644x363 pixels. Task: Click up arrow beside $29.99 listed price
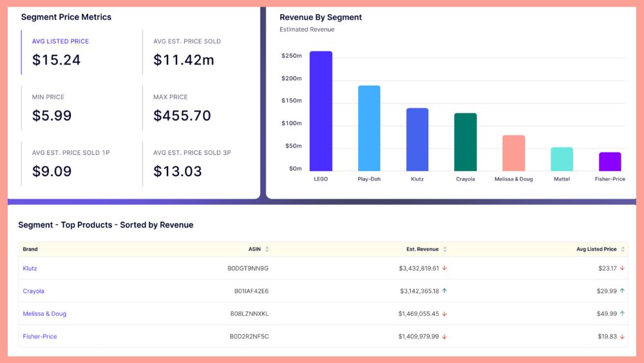[622, 291]
